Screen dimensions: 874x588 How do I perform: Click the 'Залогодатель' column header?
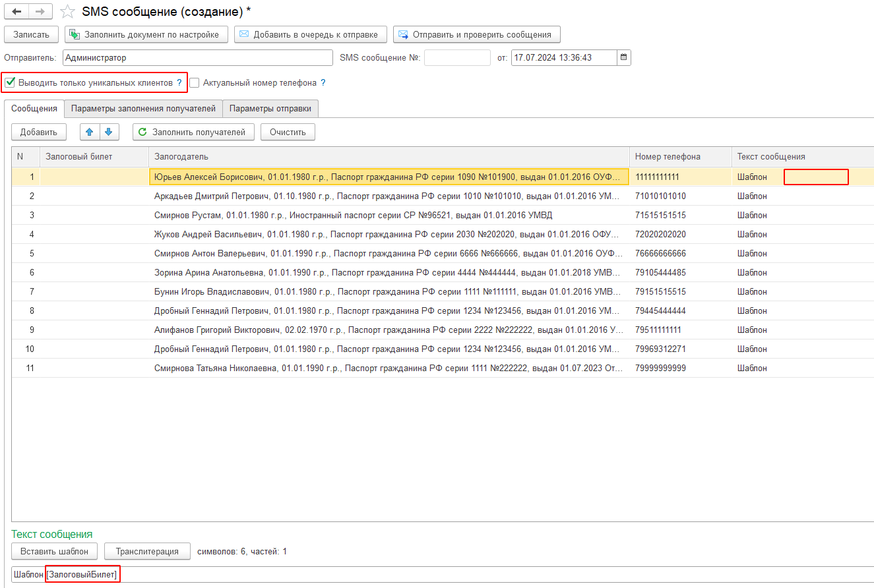coord(389,156)
